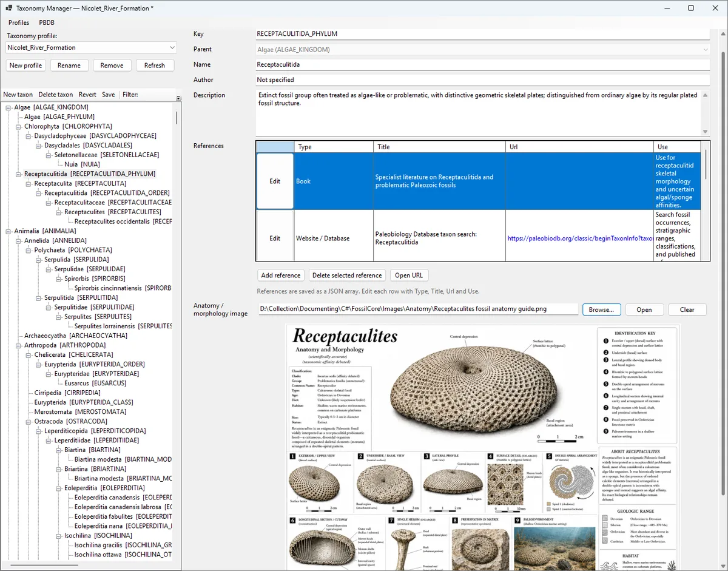
Task: Click the Browse... button
Action: pyautogui.click(x=601, y=309)
